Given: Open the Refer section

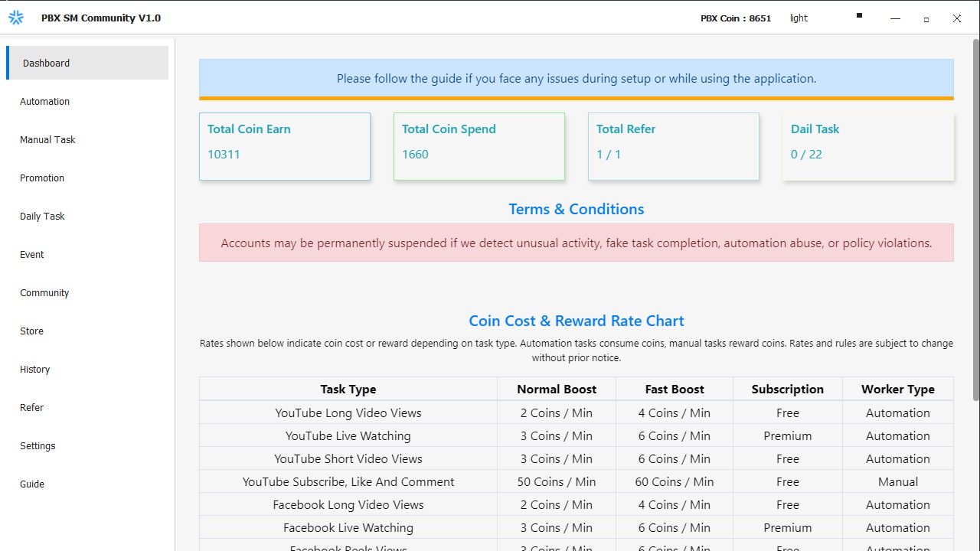Looking at the screenshot, I should [x=31, y=407].
